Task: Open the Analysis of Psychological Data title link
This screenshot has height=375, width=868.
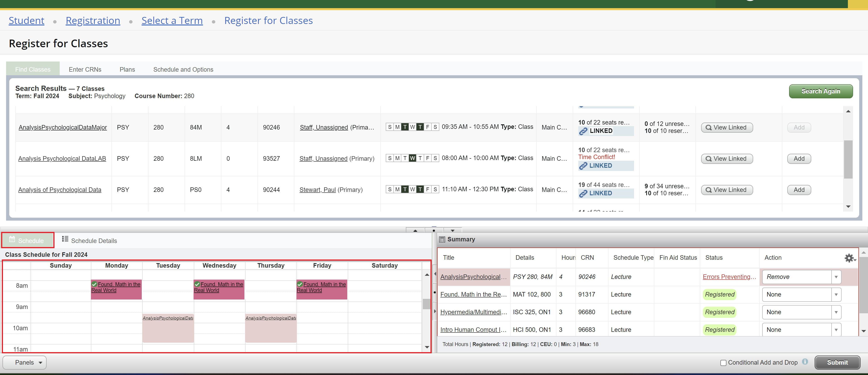Action: [60, 190]
